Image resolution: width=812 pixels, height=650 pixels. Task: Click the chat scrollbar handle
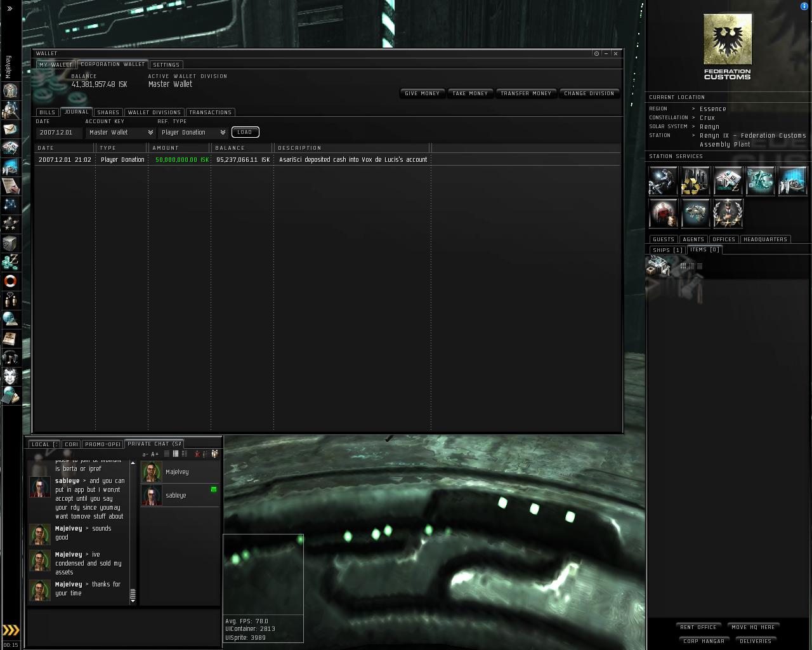click(x=133, y=595)
